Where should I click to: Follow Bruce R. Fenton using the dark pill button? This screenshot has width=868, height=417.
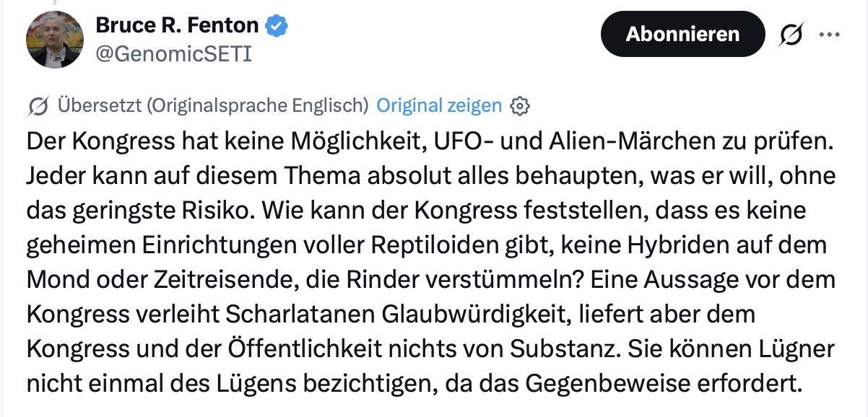click(x=682, y=33)
